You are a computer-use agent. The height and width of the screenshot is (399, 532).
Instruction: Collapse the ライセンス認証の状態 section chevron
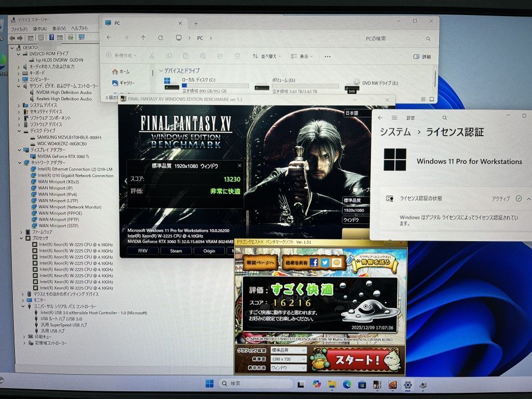[x=528, y=198]
